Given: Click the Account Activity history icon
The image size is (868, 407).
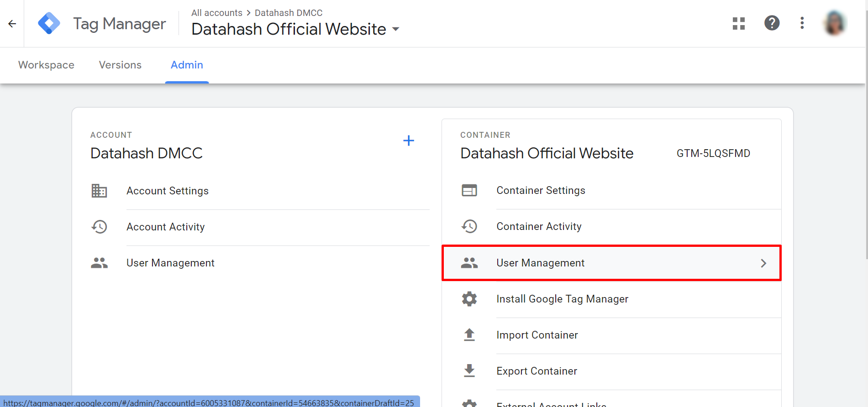Looking at the screenshot, I should [x=99, y=227].
